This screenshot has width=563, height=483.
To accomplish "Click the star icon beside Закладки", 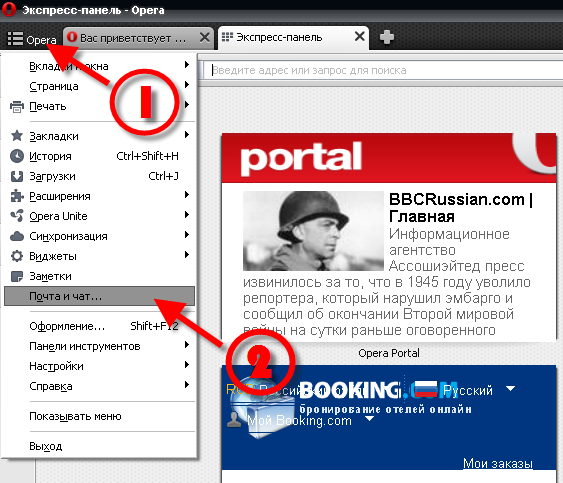I will click(17, 136).
